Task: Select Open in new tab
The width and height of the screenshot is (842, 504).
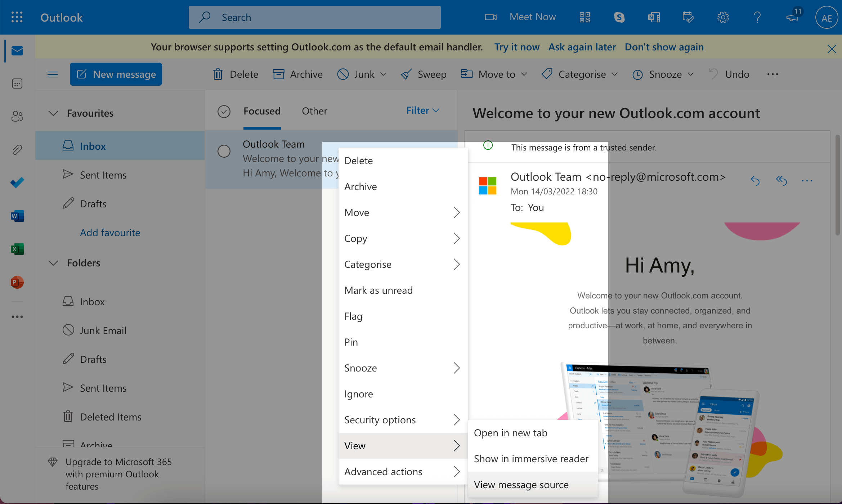Action: (533, 433)
